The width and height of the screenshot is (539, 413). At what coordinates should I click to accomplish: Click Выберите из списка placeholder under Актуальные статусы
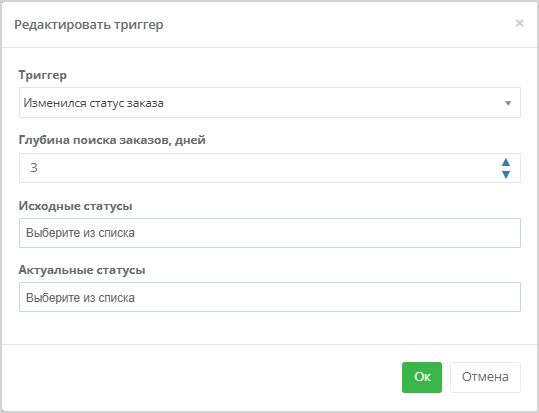tap(80, 297)
